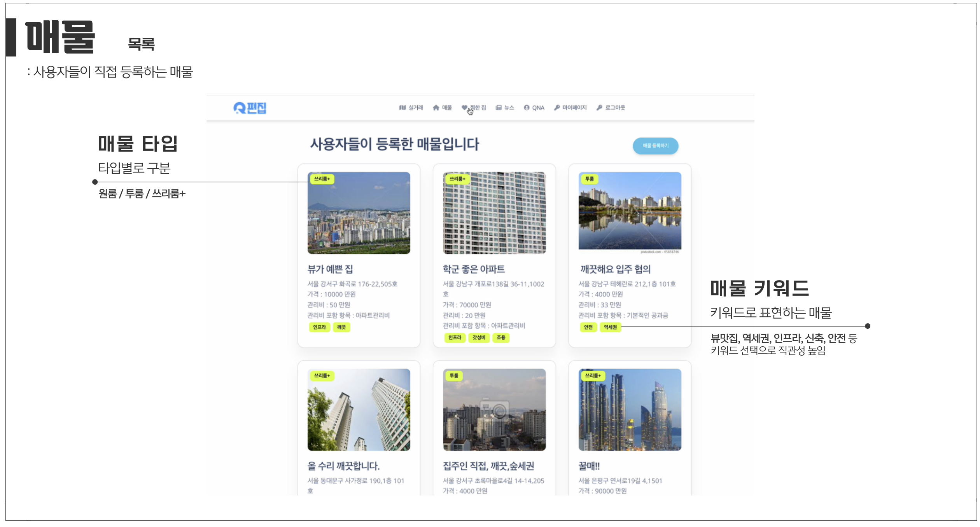Viewport: 980px width, 527px height.
Task: Click the 편집 logo in the header
Action: click(x=251, y=108)
